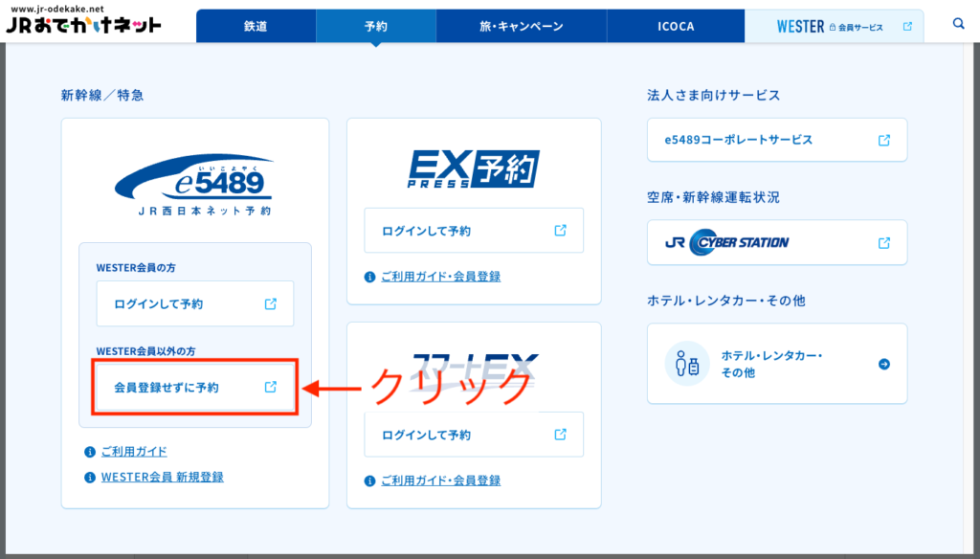
Task: Select the 予約 navigation tab
Action: (375, 26)
